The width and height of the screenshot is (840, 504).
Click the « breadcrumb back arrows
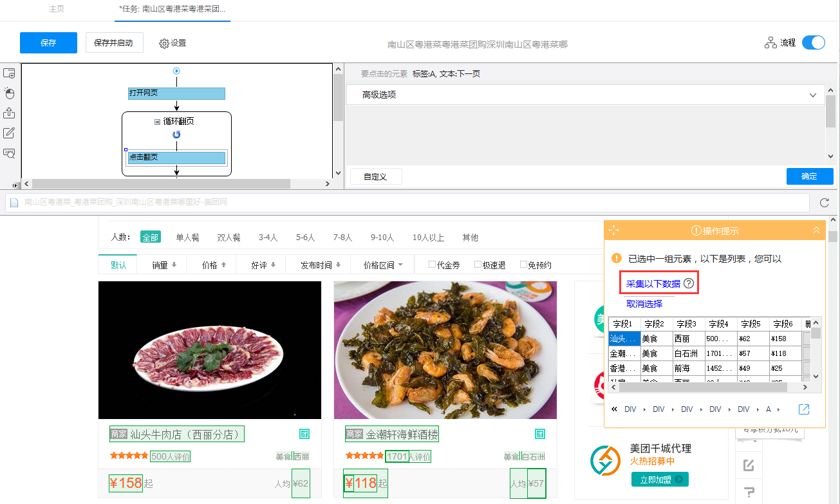(x=614, y=409)
